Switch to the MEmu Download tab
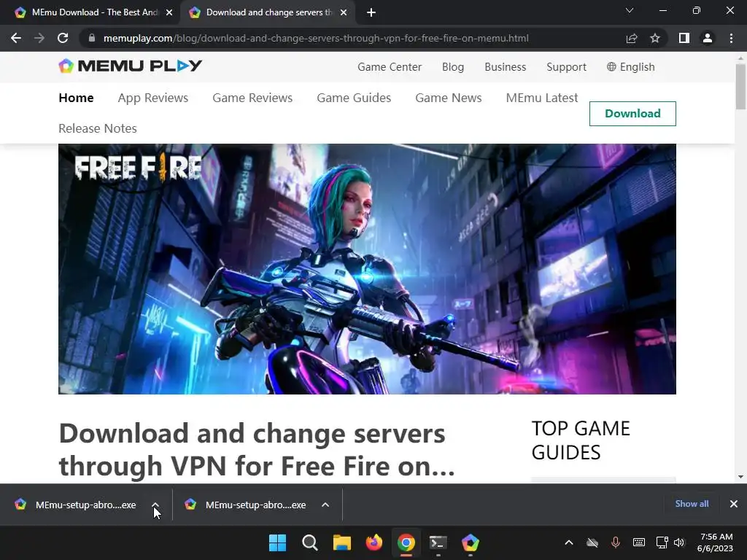The width and height of the screenshot is (747, 560). 90,13
